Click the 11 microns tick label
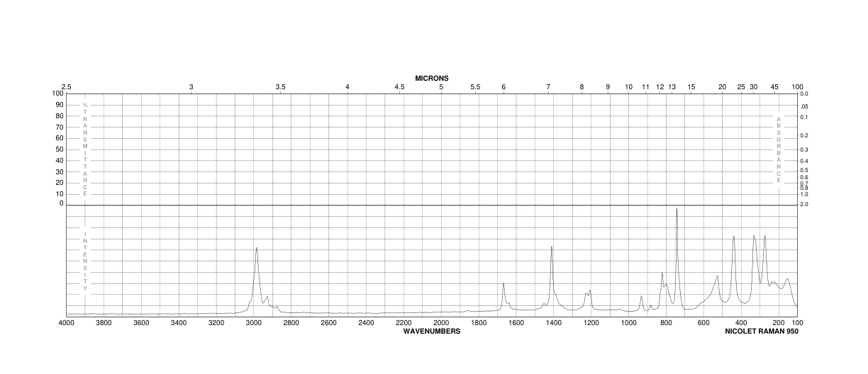868x374 pixels. [x=645, y=87]
